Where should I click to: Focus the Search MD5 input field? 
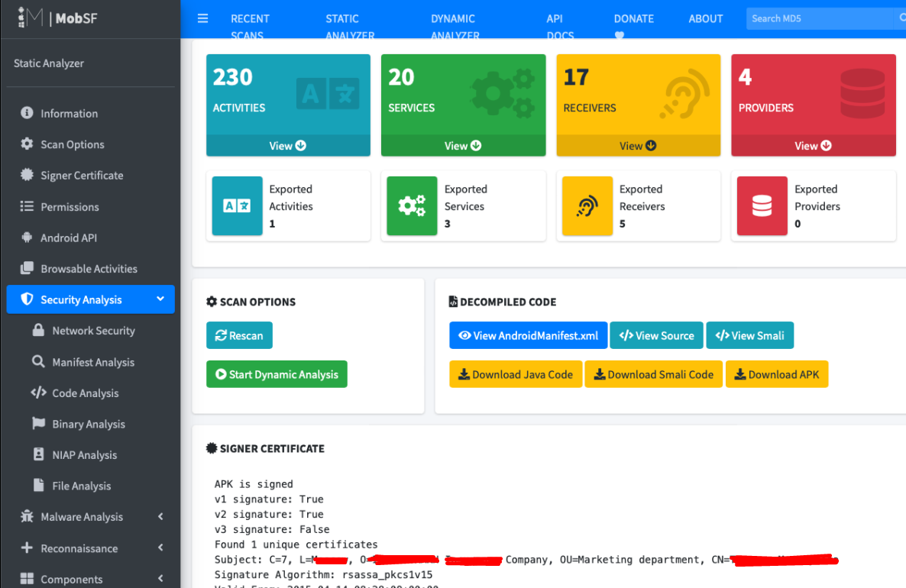coord(820,18)
